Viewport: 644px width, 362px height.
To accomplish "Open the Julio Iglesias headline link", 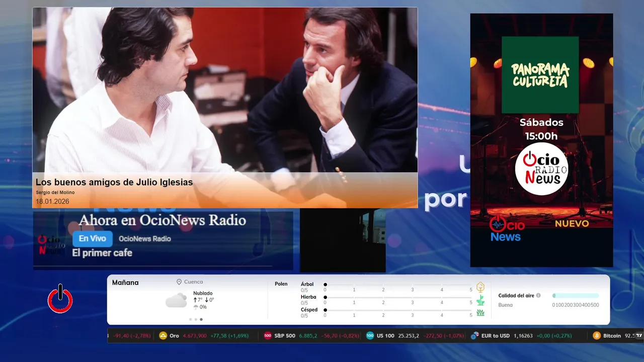I will click(114, 183).
